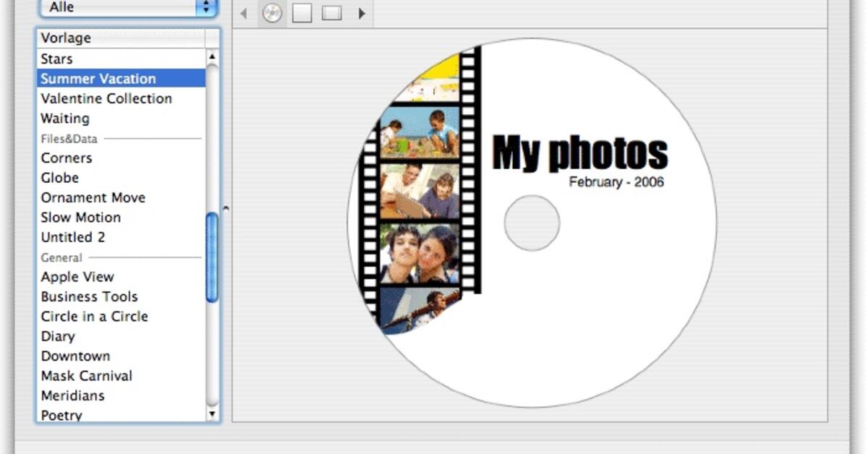This screenshot has width=868, height=454.
Task: Click the February - 2006 date text
Action: (x=616, y=182)
